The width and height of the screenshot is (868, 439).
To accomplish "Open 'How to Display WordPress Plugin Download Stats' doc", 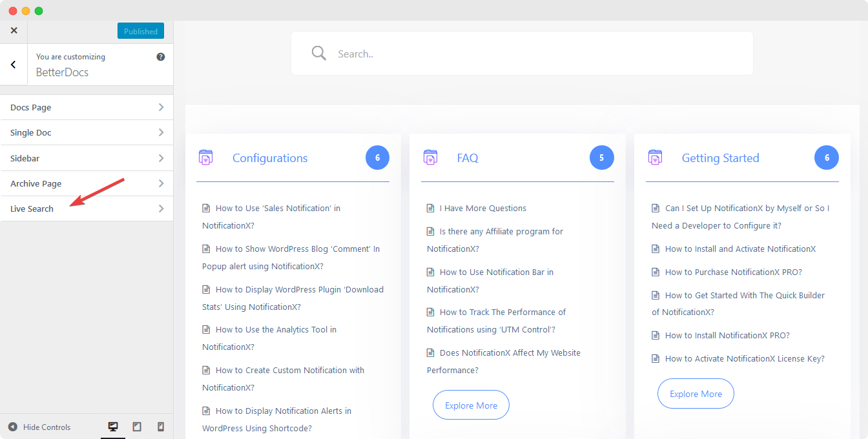I will (x=293, y=298).
